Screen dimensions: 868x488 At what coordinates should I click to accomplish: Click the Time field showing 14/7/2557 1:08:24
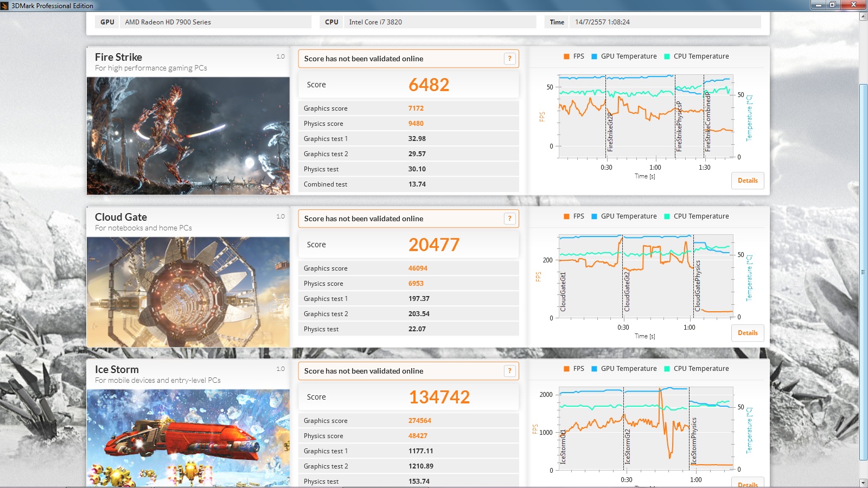pyautogui.click(x=665, y=22)
